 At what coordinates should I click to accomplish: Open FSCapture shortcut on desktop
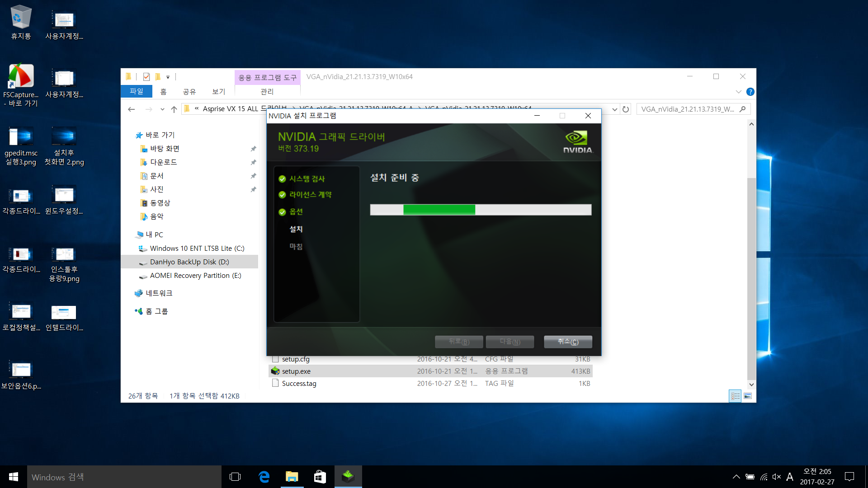pos(21,85)
